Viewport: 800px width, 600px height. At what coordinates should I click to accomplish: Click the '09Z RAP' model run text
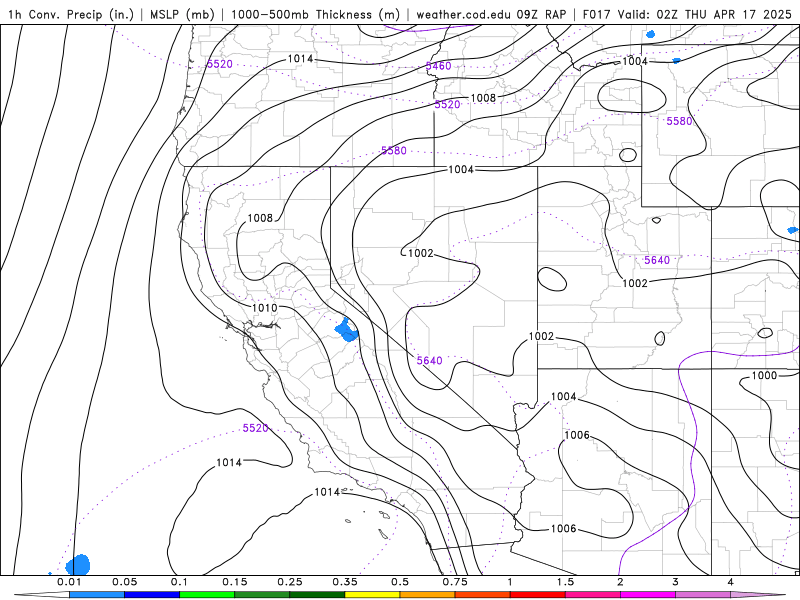541,14
